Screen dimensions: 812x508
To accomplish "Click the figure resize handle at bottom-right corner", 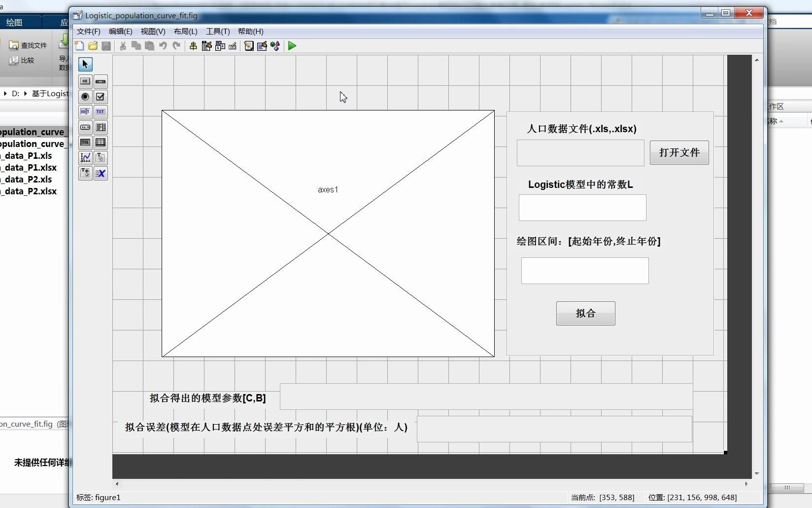I will point(725,452).
